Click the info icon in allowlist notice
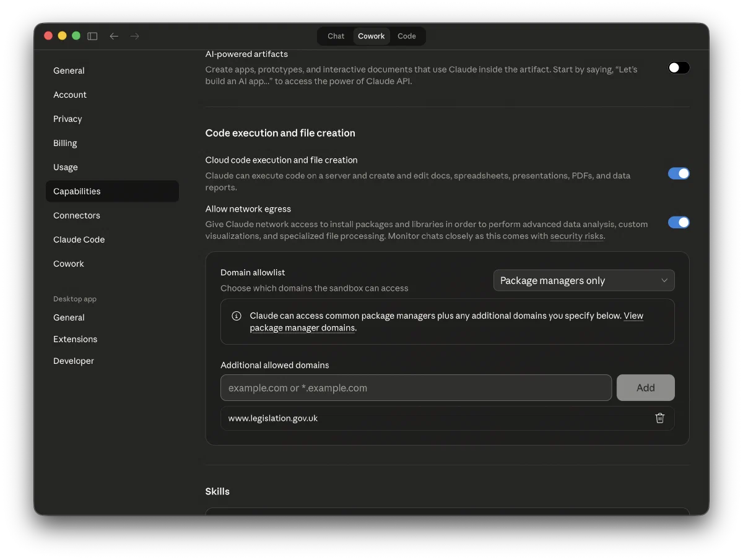743x560 pixels. (x=237, y=316)
